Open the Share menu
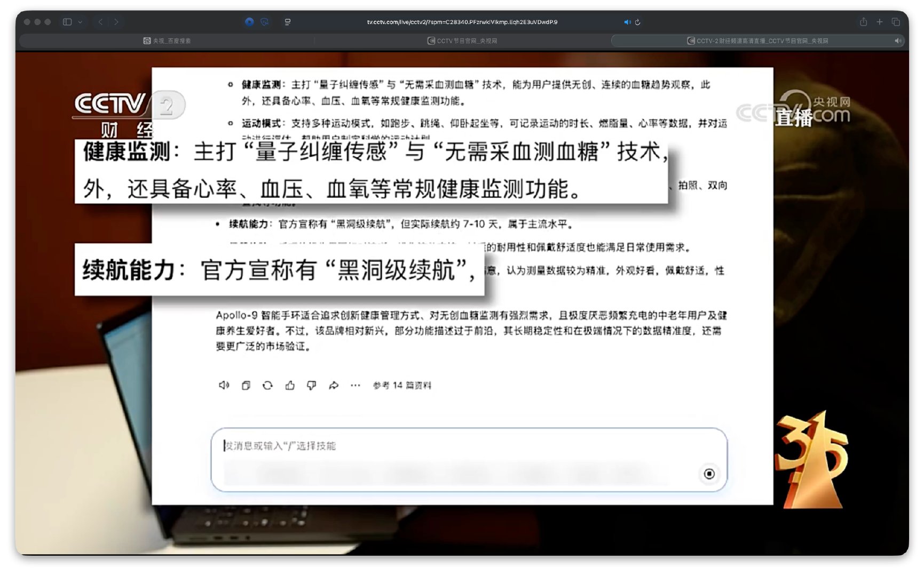This screenshot has width=924, height=576. [x=863, y=22]
